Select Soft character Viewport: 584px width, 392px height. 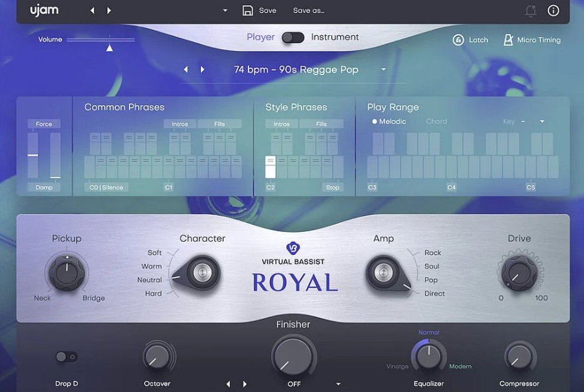click(x=154, y=253)
